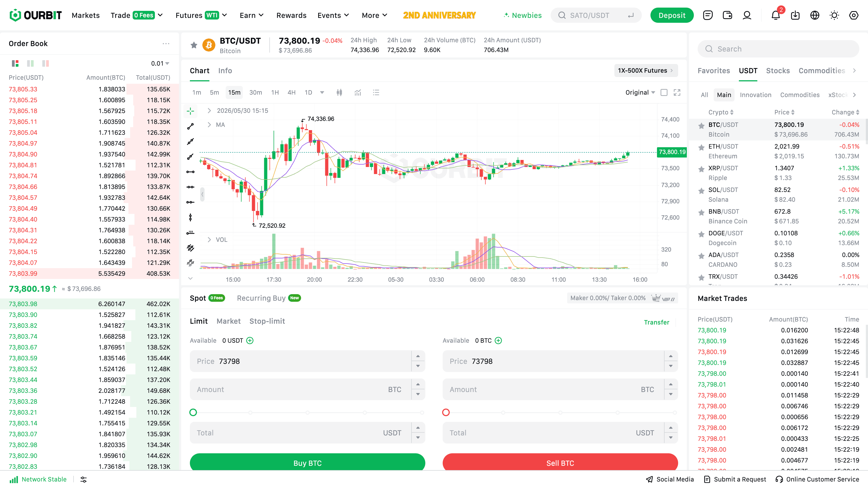Open the chart list settings icon
The image size is (868, 488).
click(376, 92)
